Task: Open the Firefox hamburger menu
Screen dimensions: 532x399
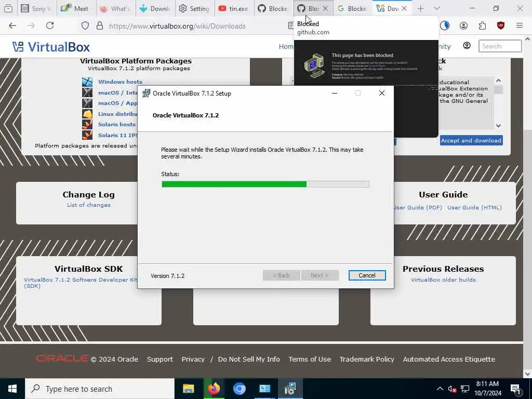Action: coord(520,26)
